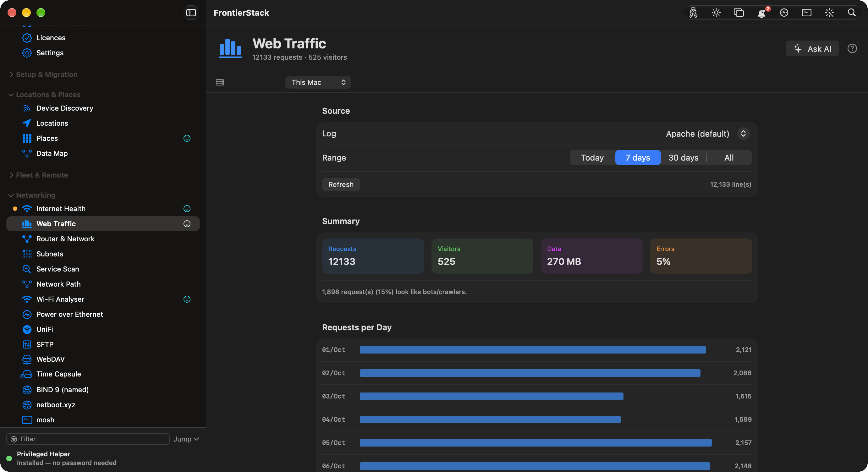Open Service Scan sidebar item
The height and width of the screenshot is (472, 868).
[x=103, y=269]
